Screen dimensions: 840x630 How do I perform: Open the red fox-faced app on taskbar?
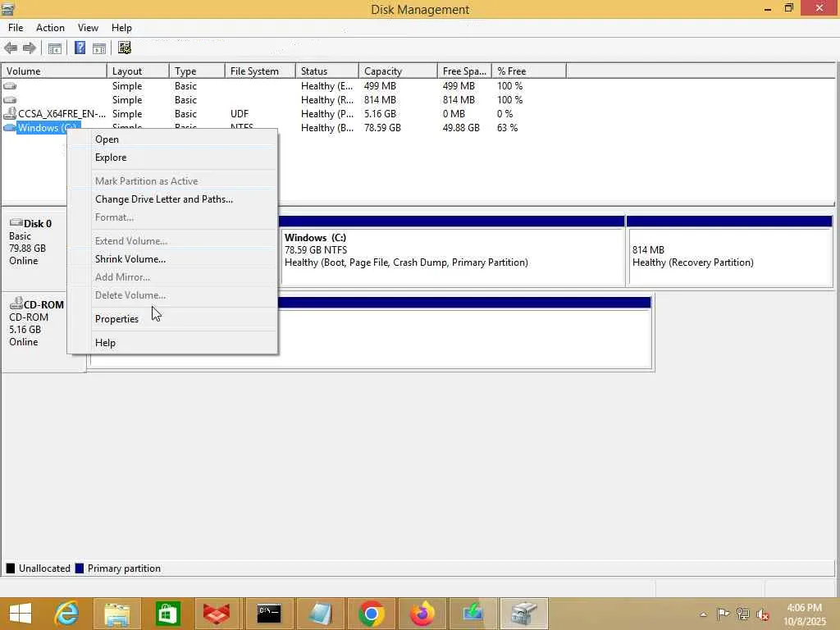(217, 614)
